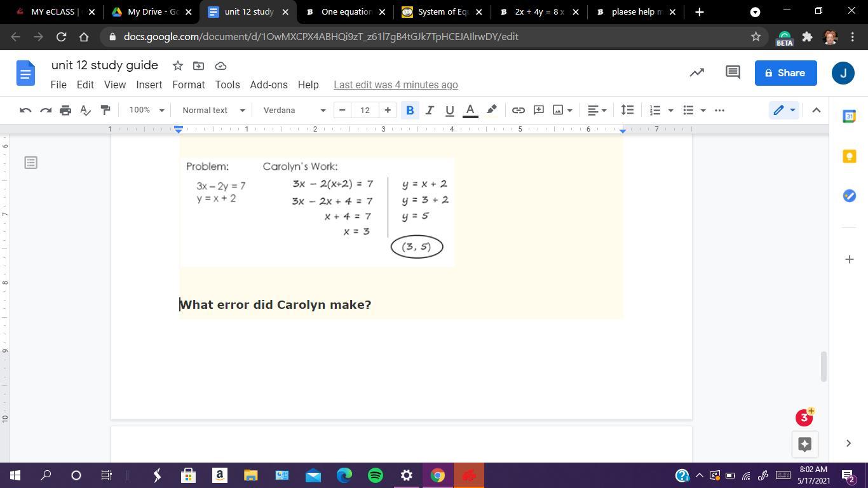Toggle Bold formatting
868x488 pixels.
(x=410, y=110)
